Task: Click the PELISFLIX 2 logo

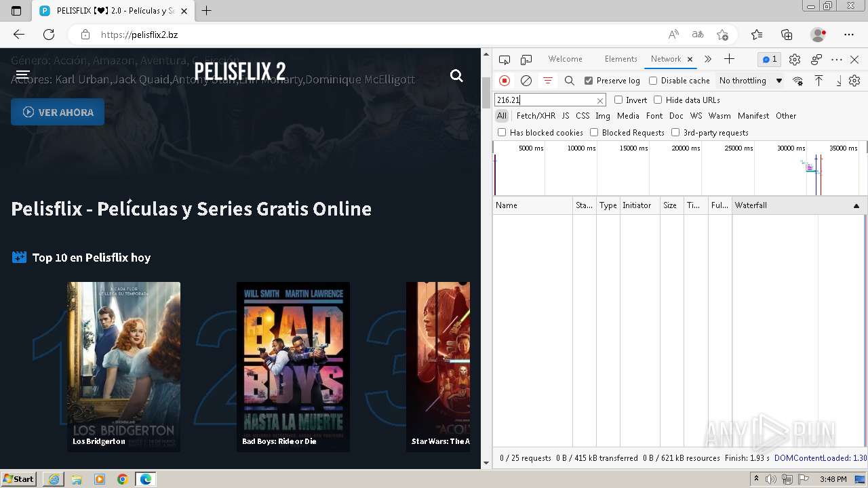Action: [x=240, y=71]
